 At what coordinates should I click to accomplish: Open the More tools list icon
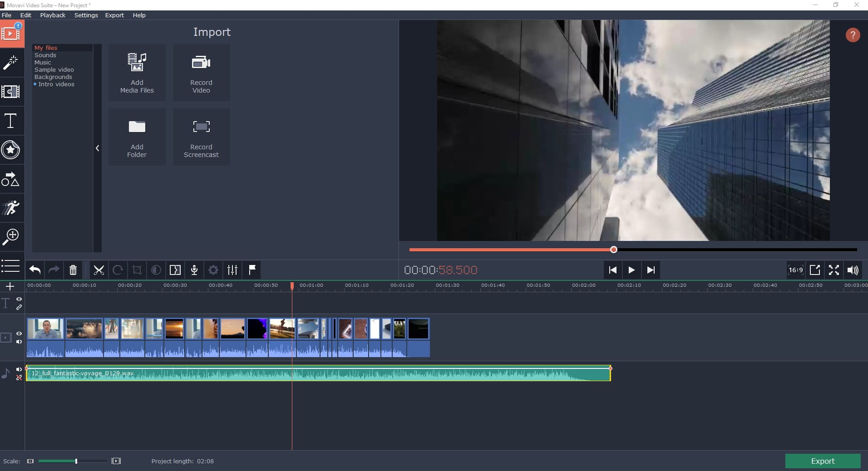[10, 265]
